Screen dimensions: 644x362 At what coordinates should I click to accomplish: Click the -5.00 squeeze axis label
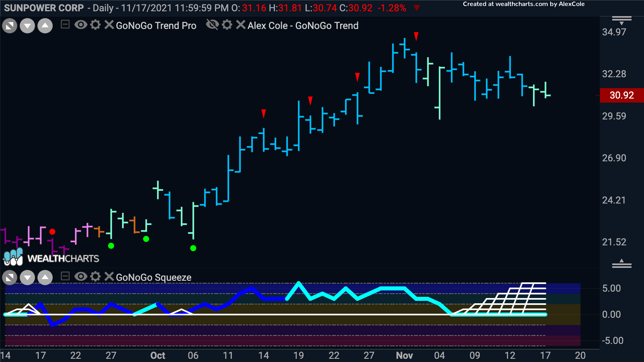tap(613, 341)
